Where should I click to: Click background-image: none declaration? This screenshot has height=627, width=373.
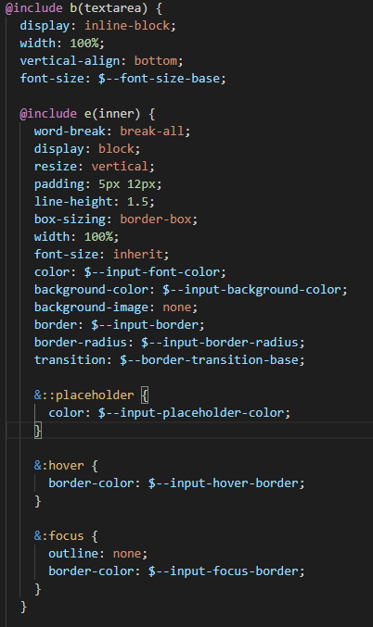(116, 307)
